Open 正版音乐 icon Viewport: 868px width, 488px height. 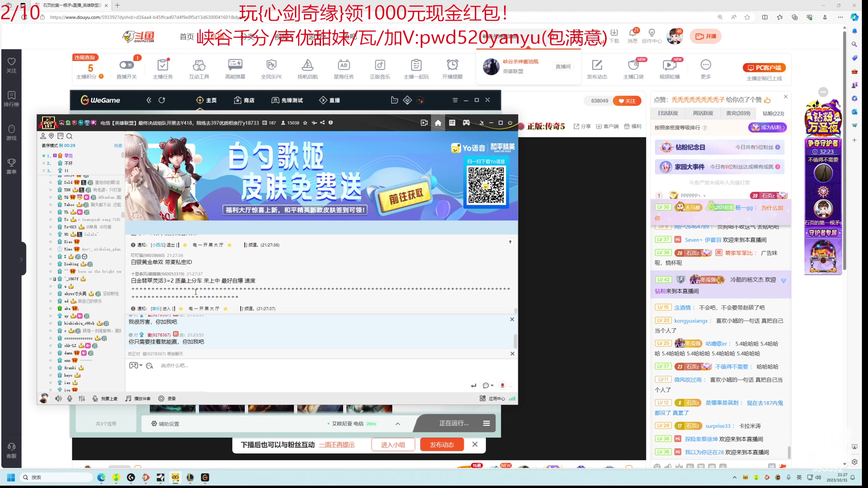coord(380,64)
